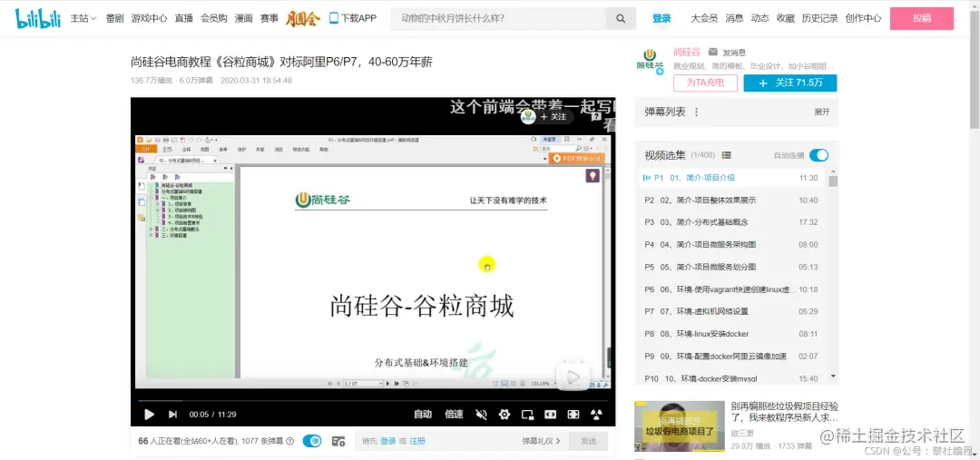980x460 pixels.
Task: Click the message envelope icon beside 尚硅谷
Action: 713,52
